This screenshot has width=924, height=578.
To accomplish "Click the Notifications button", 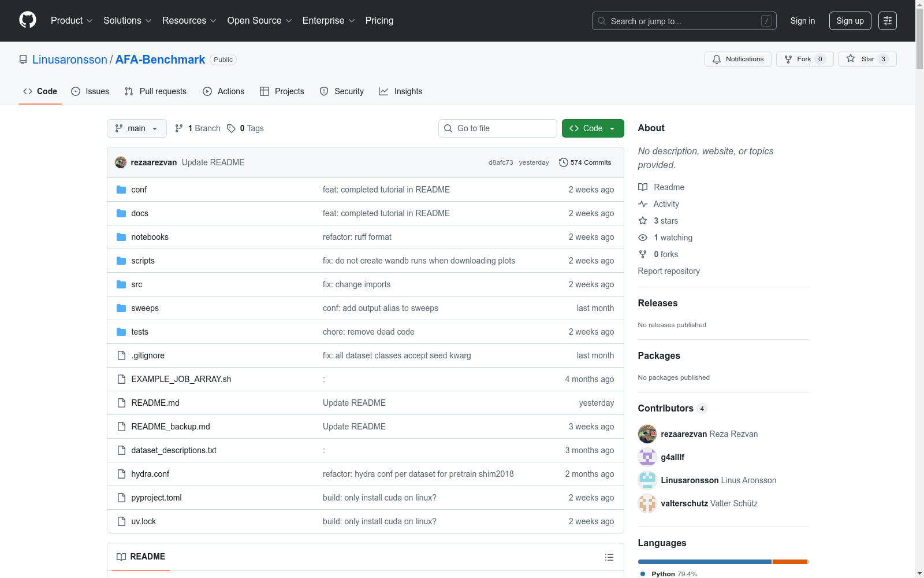I will coord(738,59).
